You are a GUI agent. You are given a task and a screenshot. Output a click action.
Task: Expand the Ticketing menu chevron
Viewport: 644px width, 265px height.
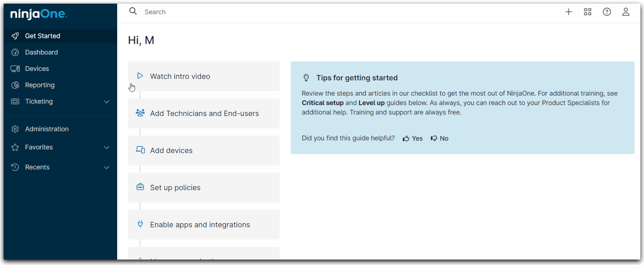tap(107, 102)
